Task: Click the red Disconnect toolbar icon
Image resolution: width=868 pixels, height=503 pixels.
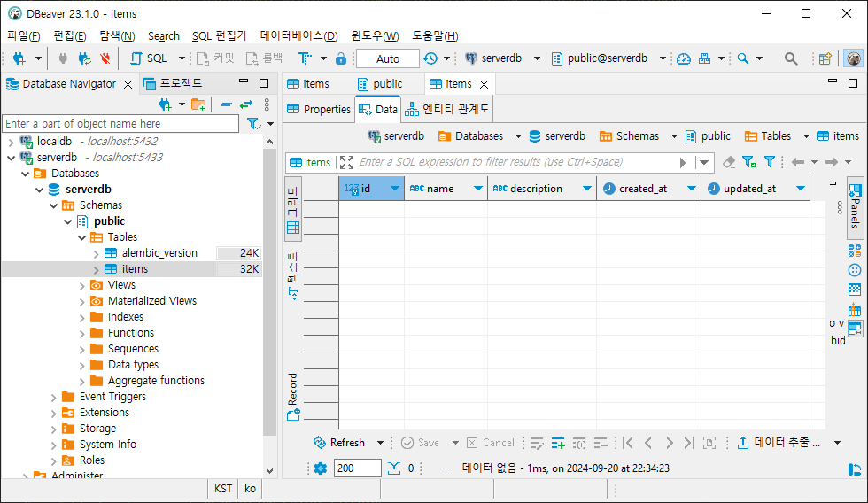Action: tap(105, 58)
